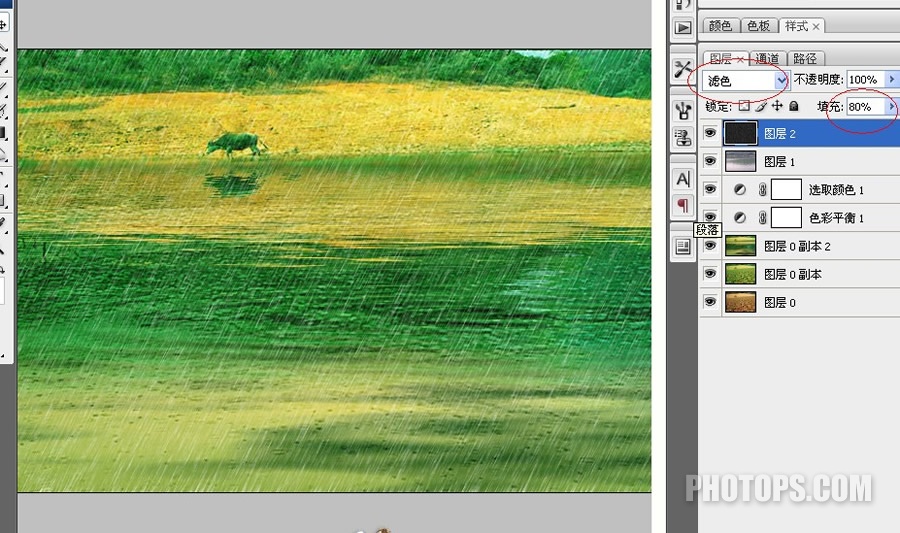
Task: Close the 样式 panel tab
Action: tap(816, 26)
